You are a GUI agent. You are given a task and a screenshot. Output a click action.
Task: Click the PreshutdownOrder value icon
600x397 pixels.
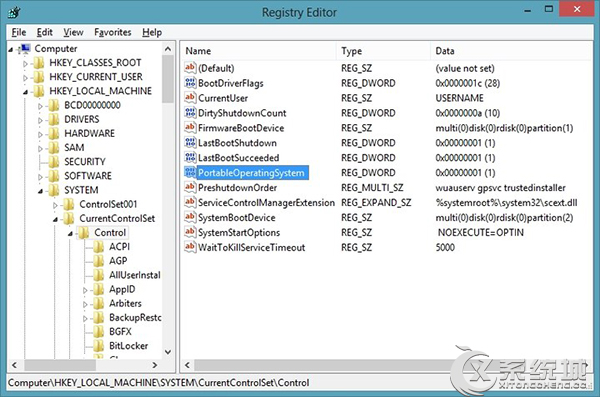pyautogui.click(x=190, y=188)
